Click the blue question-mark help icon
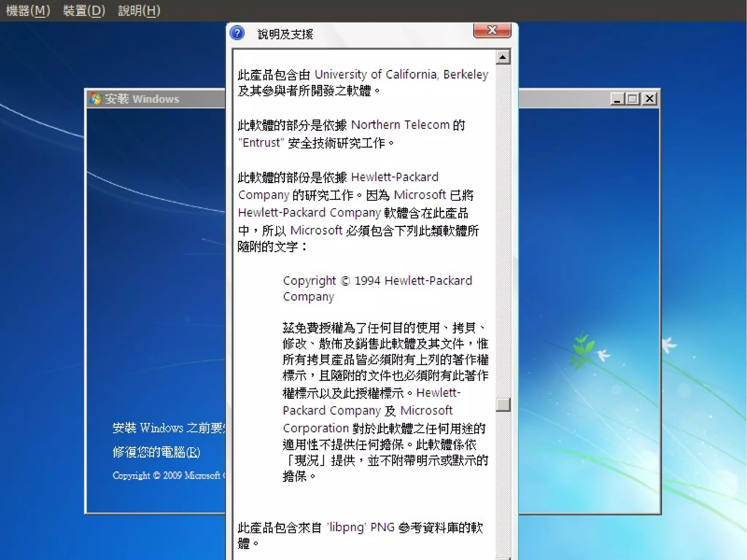Screen dimensions: 747x560 237,34
